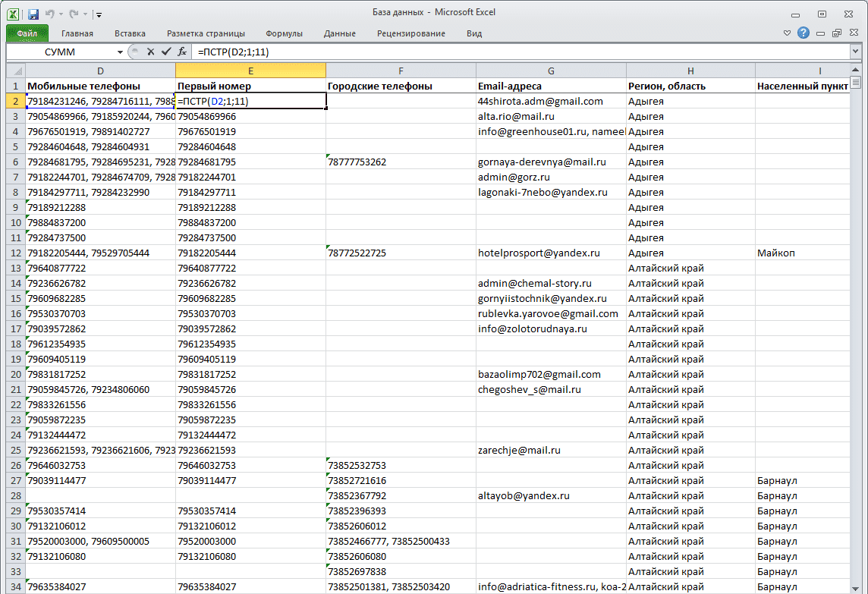Open the Вид ribbon tab
This screenshot has width=868, height=594.
pos(474,33)
